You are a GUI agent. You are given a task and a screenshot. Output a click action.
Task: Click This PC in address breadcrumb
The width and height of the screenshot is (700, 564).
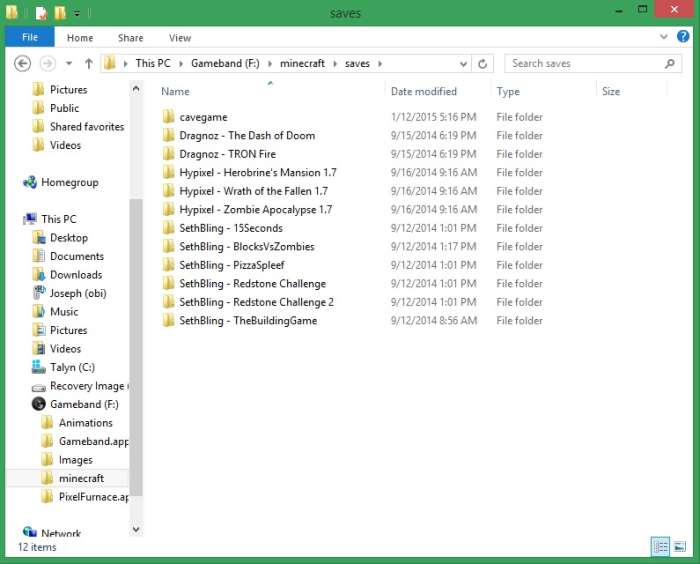pyautogui.click(x=153, y=63)
